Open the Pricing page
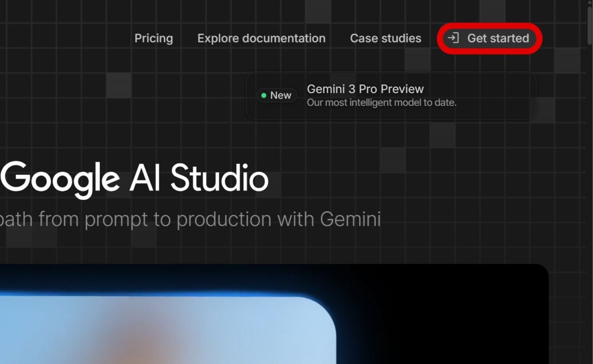Screen dimensions: 593x364 (x=154, y=38)
